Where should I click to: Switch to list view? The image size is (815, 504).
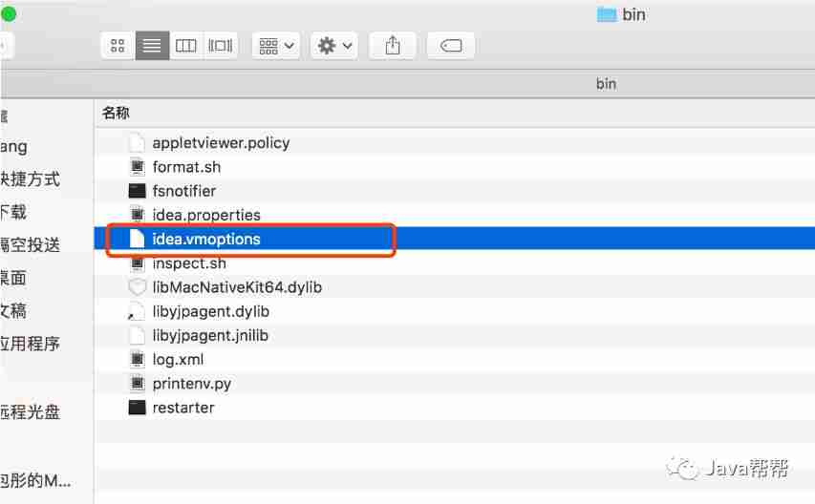(x=152, y=46)
